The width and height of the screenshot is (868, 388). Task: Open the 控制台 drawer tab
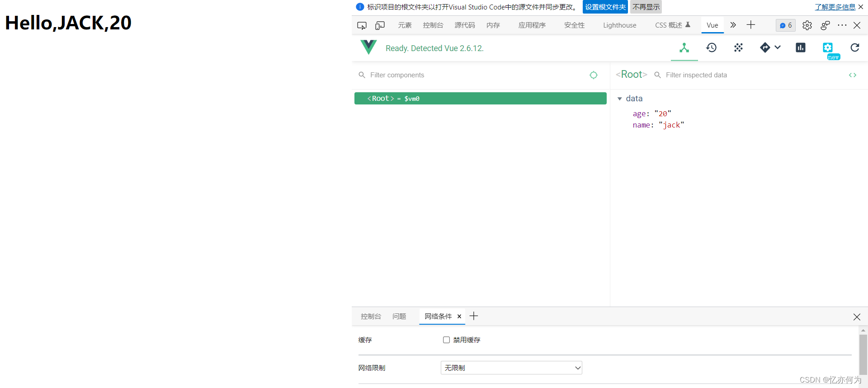tap(371, 317)
